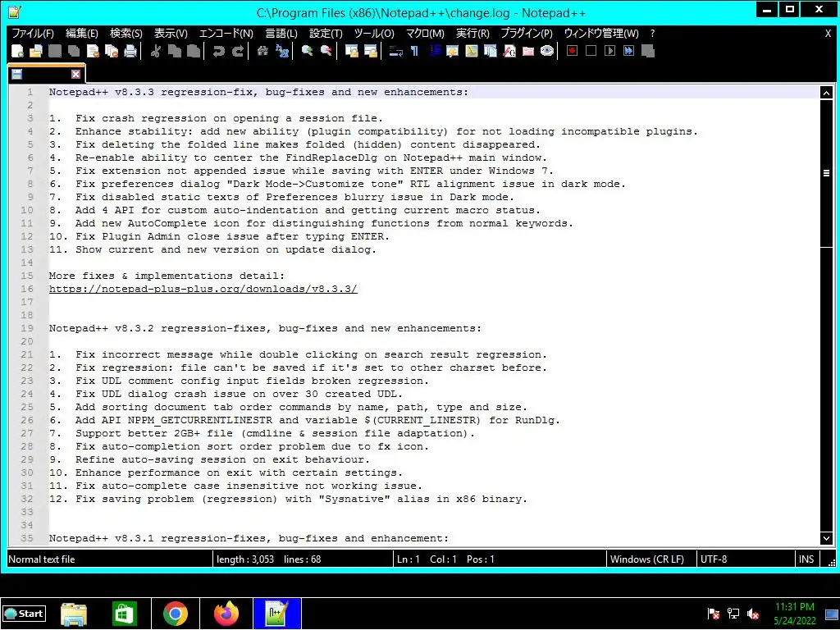840x630 pixels.
Task: Click the editor scrollbar down arrow
Action: click(x=826, y=538)
